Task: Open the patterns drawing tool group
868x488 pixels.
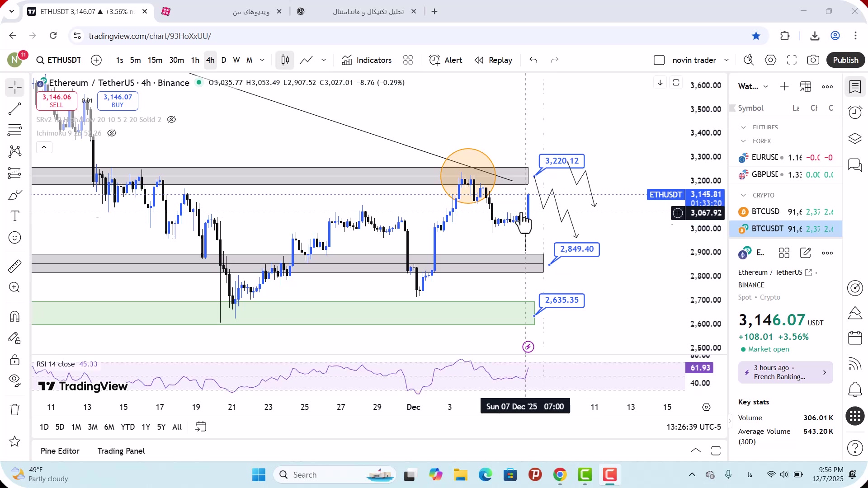Action: coord(15,151)
